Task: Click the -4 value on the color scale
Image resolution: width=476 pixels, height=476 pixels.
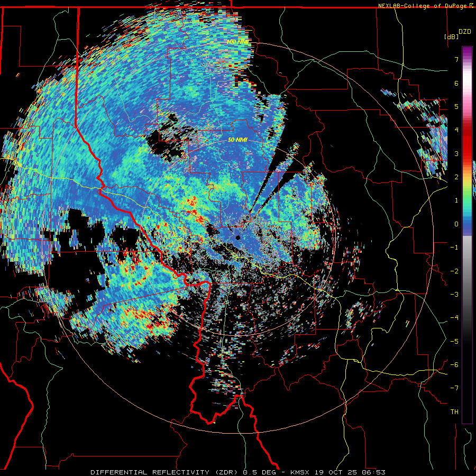Action: (454, 318)
